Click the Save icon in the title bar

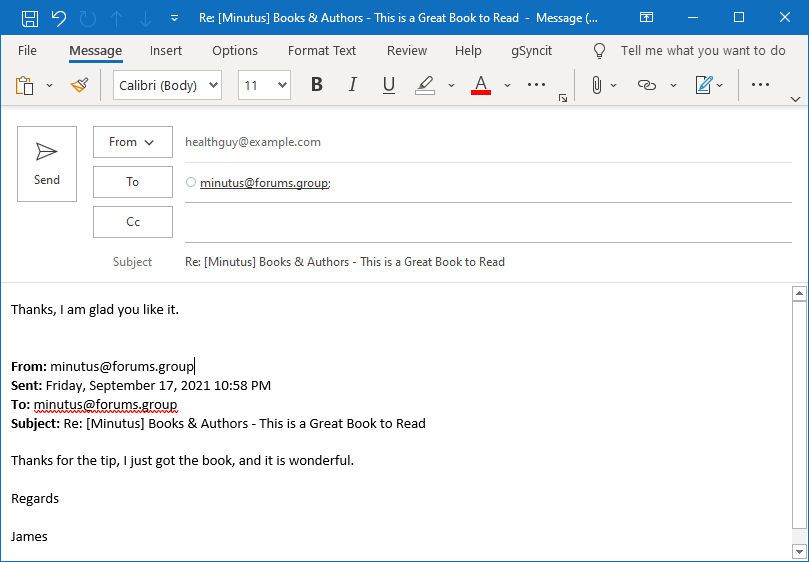(x=29, y=18)
